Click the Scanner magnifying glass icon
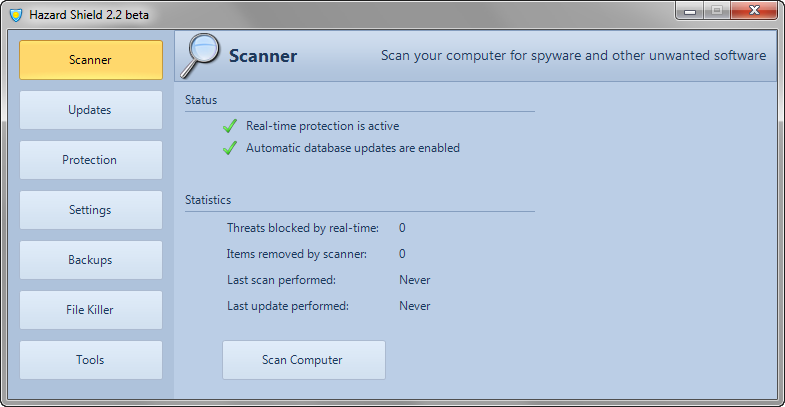This screenshot has height=407, width=785. point(200,56)
